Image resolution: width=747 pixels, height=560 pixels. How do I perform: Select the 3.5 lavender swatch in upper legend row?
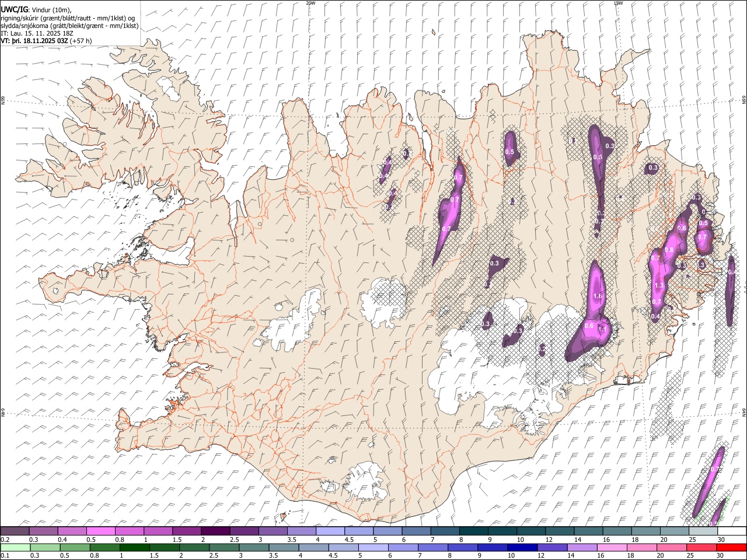302,531
